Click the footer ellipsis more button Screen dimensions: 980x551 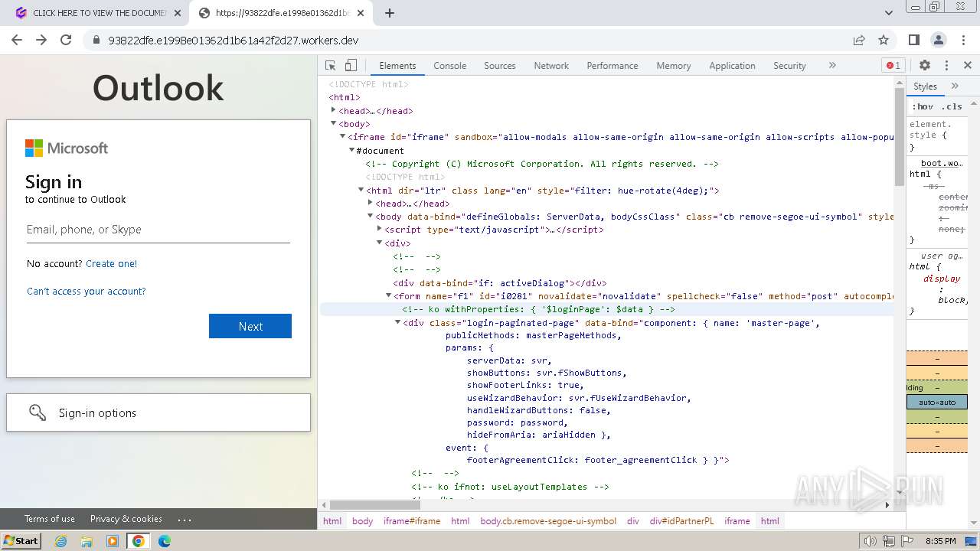click(184, 519)
